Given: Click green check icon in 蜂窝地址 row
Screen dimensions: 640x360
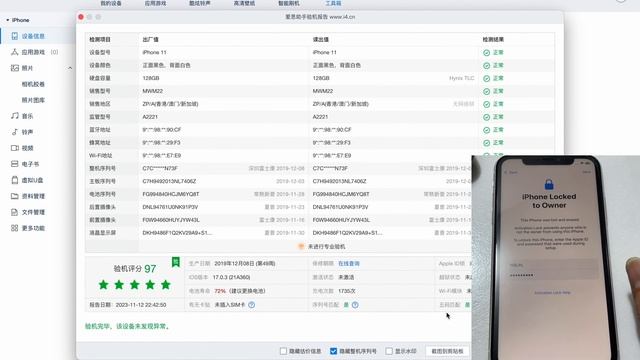Looking at the screenshot, I should (487, 143).
